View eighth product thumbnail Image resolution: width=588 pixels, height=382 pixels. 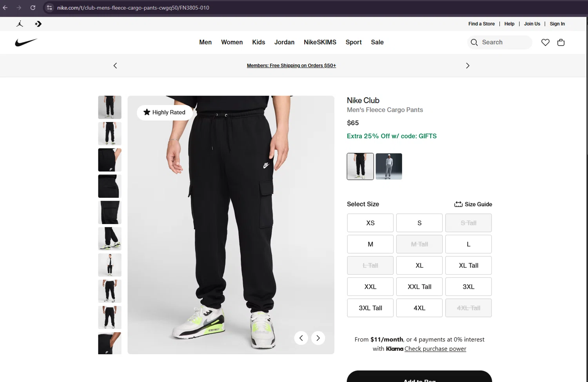(x=110, y=291)
